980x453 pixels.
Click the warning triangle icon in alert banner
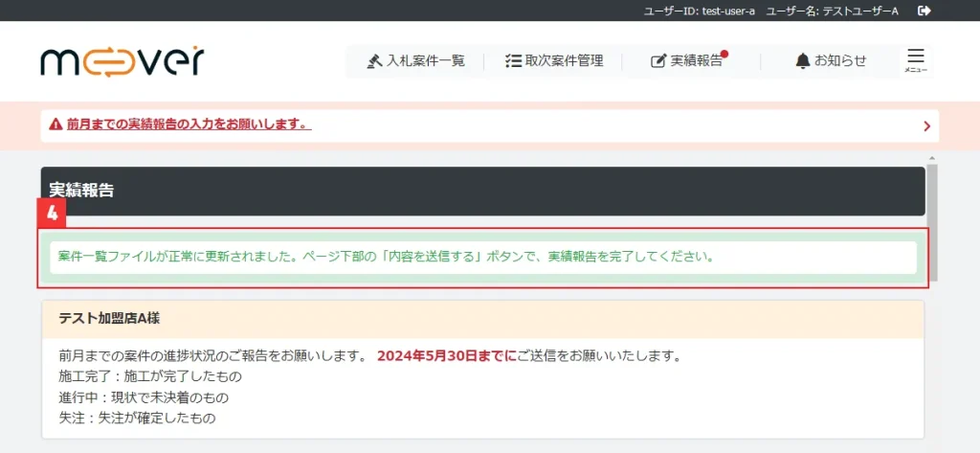(56, 125)
